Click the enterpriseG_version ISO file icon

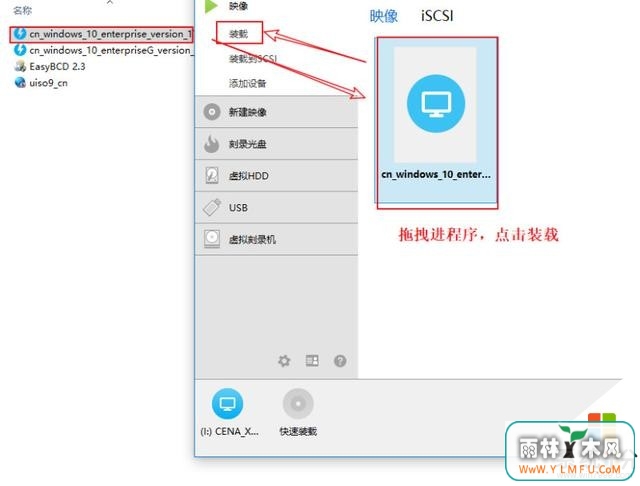point(20,50)
